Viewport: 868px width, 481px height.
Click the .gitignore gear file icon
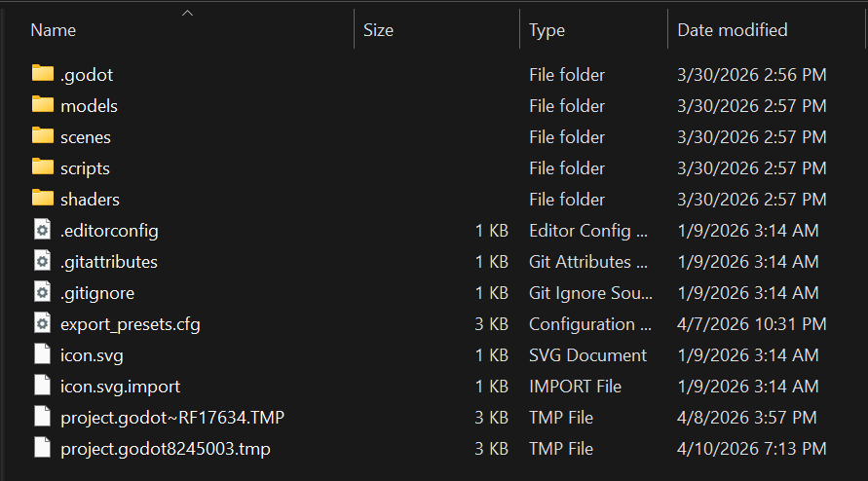click(42, 293)
